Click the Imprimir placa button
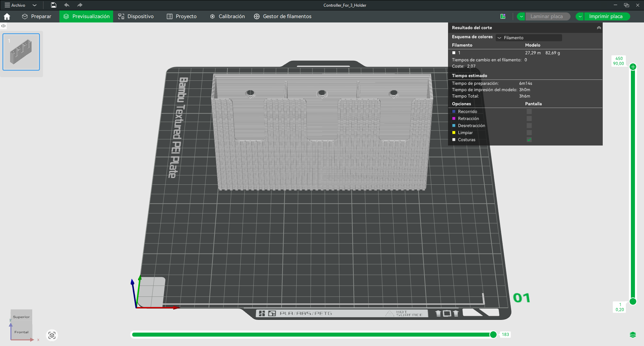Image resolution: width=644 pixels, height=346 pixels. [x=607, y=16]
